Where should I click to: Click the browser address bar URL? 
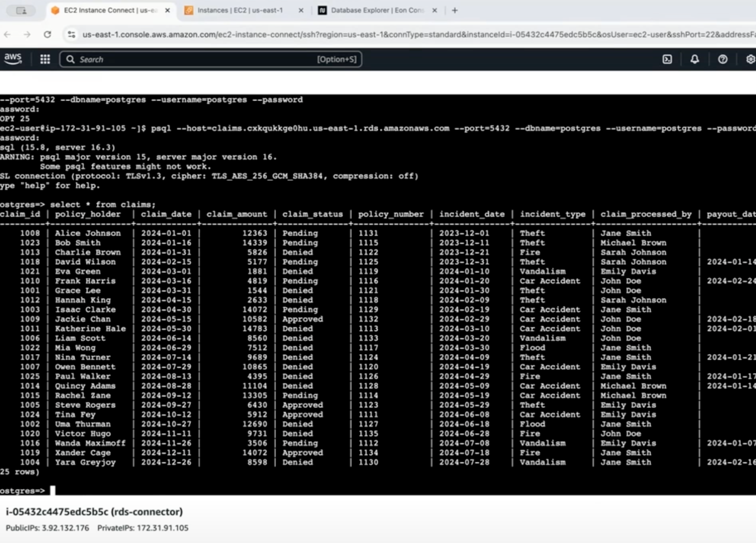418,34
